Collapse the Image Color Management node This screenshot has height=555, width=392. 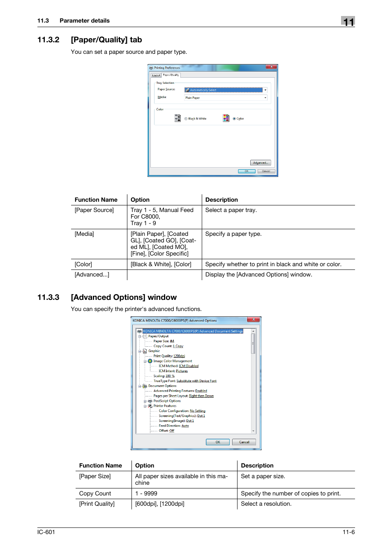pyautogui.click(x=145, y=362)
